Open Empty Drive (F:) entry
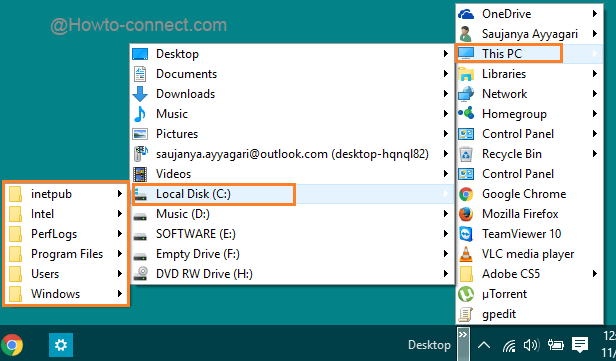 [x=292, y=254]
